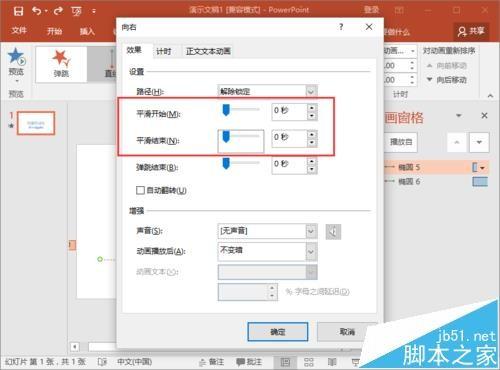
Task: Switch to slide sorter view icon
Action: click(x=309, y=362)
